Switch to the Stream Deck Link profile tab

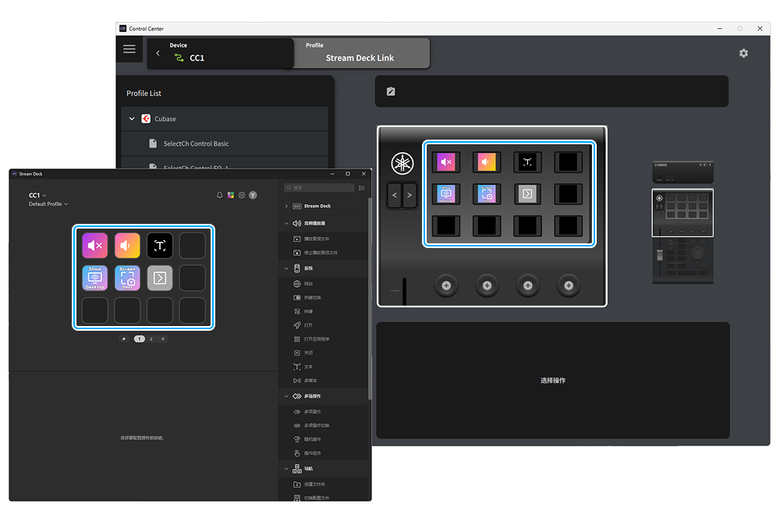tap(360, 57)
